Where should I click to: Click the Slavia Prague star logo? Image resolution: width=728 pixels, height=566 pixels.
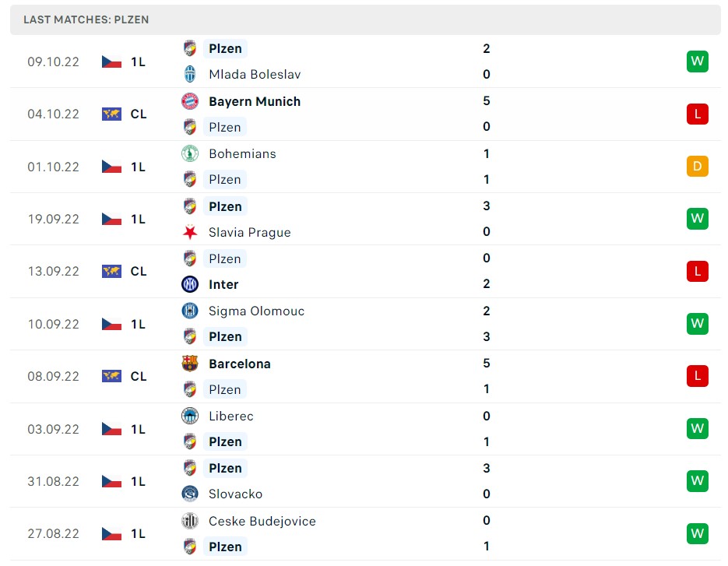pyautogui.click(x=190, y=232)
